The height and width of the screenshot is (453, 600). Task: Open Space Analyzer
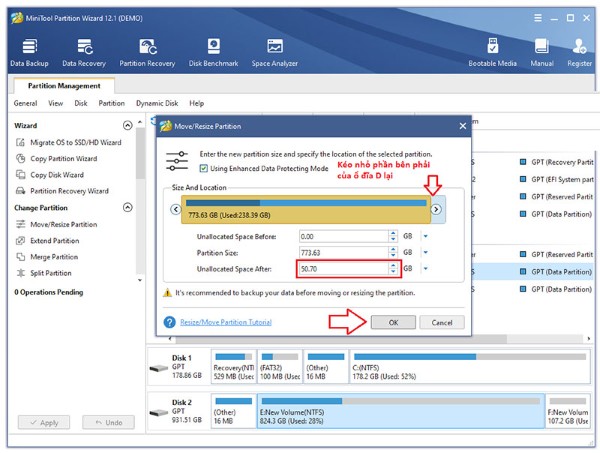274,52
